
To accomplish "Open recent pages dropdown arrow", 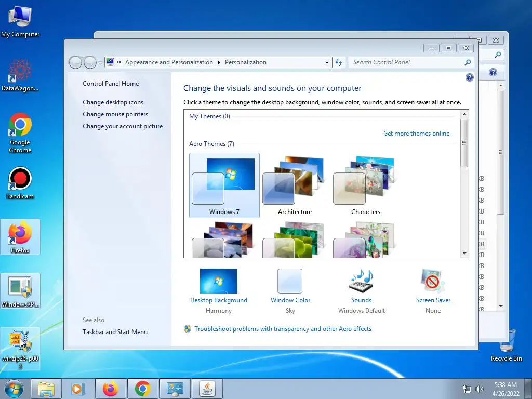I will tap(100, 63).
